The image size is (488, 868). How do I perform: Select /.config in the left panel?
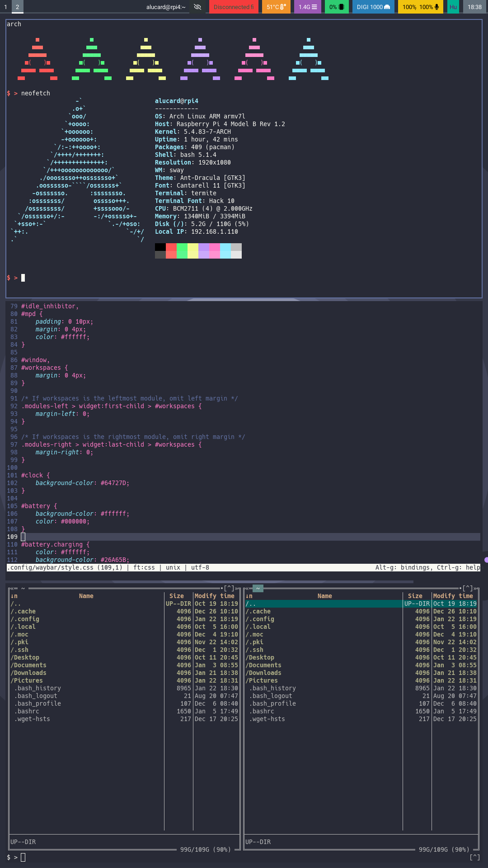click(x=124, y=619)
